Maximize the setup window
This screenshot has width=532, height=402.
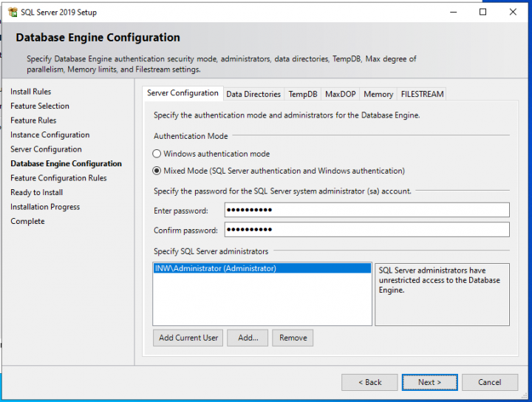[482, 13]
